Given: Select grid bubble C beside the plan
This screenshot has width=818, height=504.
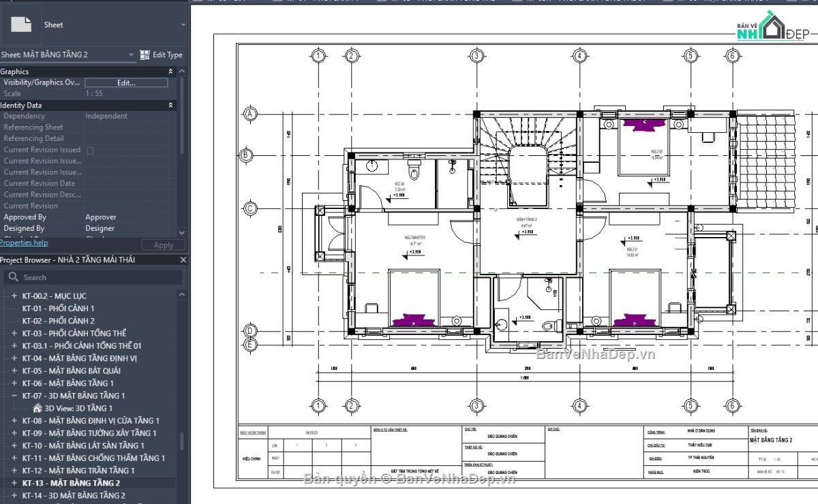Looking at the screenshot, I should click(250, 208).
